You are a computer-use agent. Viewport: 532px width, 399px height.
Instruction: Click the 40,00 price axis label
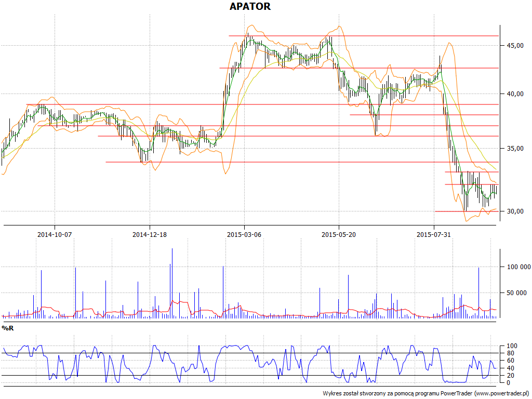[515, 94]
